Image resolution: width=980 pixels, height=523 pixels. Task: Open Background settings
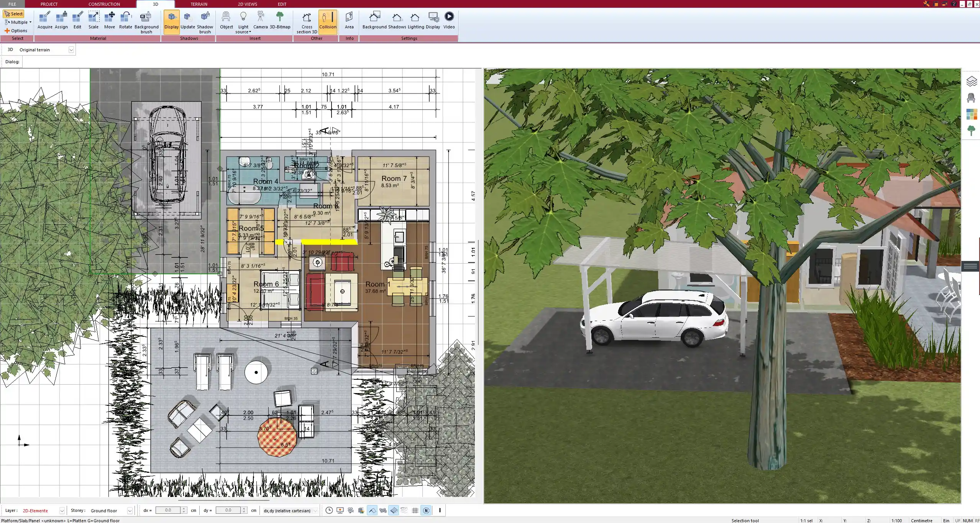[x=374, y=21]
